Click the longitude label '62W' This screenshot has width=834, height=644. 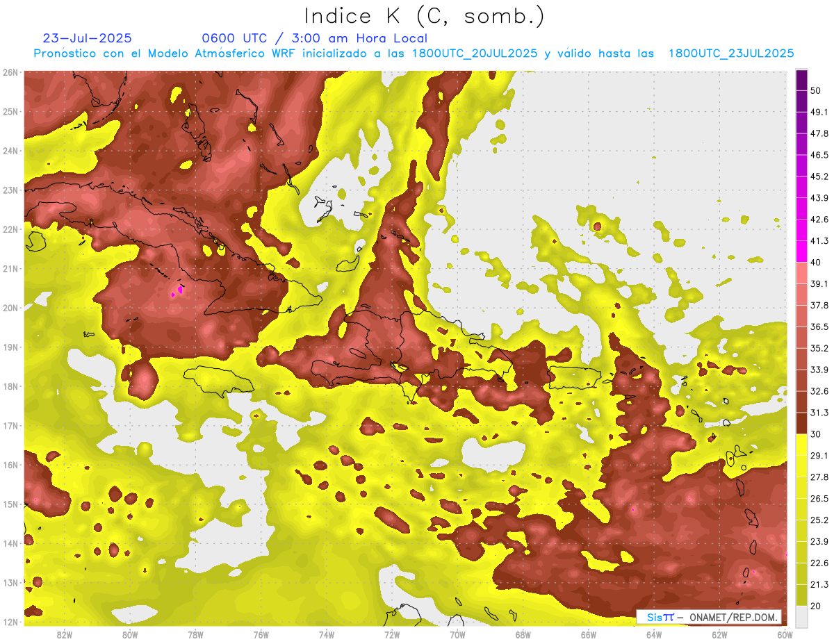(720, 635)
